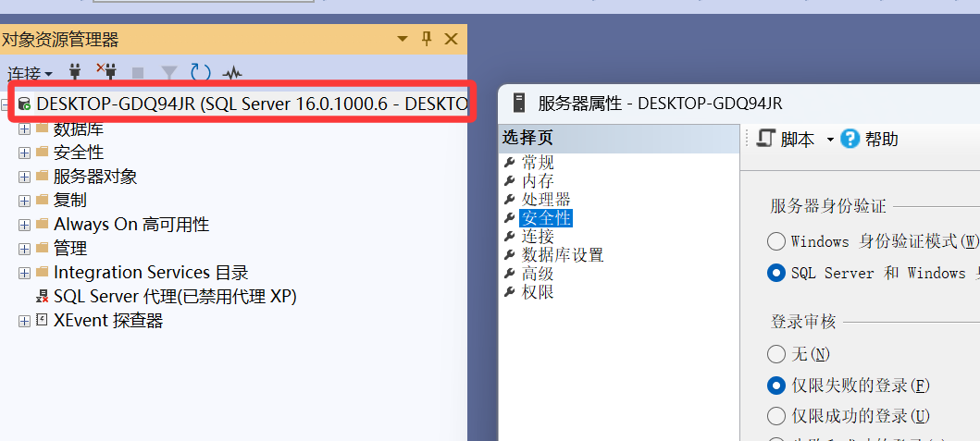Open the 连接 page in 服务器属性

[x=539, y=236]
